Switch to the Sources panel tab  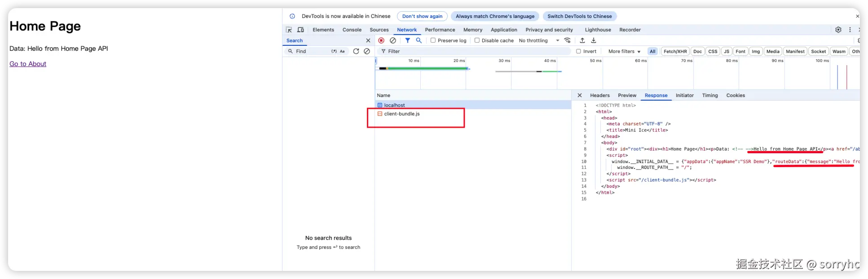(379, 30)
